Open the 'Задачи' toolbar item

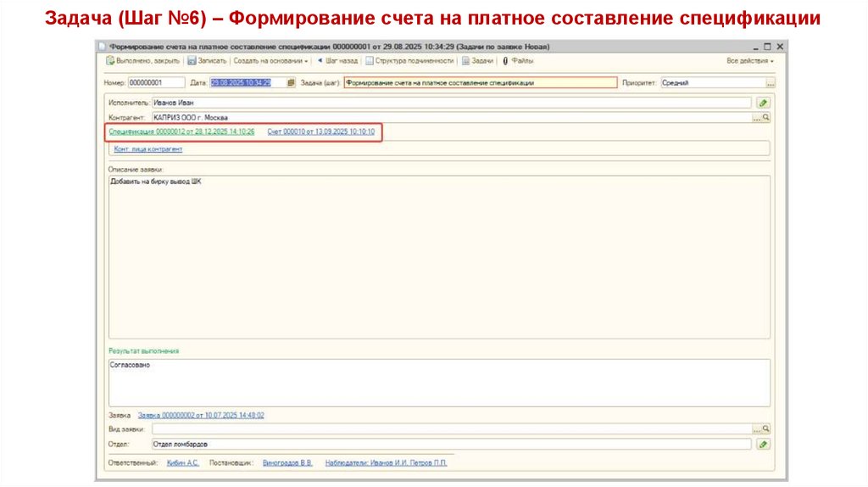click(477, 61)
